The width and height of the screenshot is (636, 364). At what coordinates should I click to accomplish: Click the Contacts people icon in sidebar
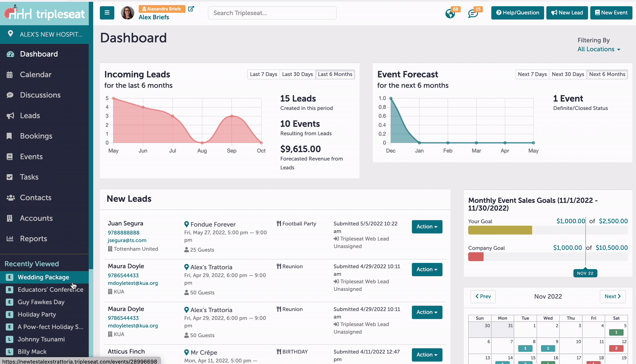[x=10, y=198]
